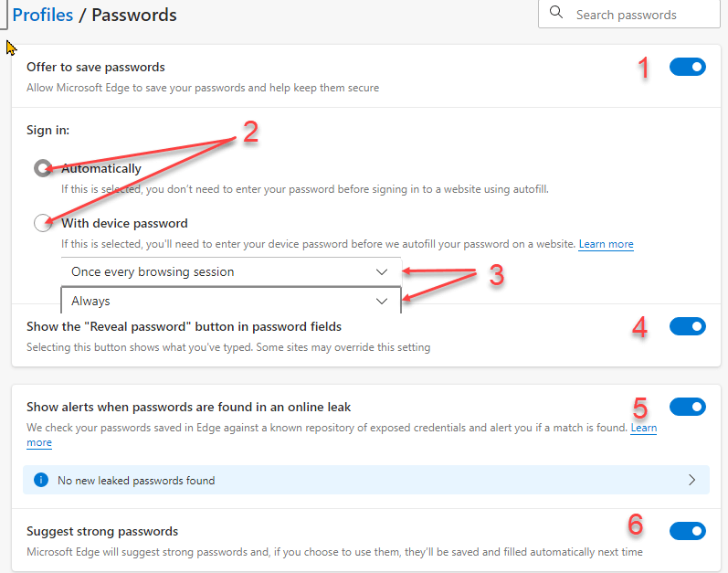This screenshot has height=573, width=728.
Task: Click the Offer to save passwords label
Action: pos(96,67)
